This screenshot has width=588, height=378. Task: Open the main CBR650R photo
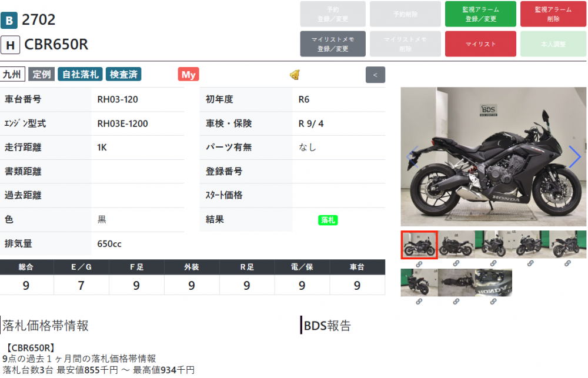[493, 157]
